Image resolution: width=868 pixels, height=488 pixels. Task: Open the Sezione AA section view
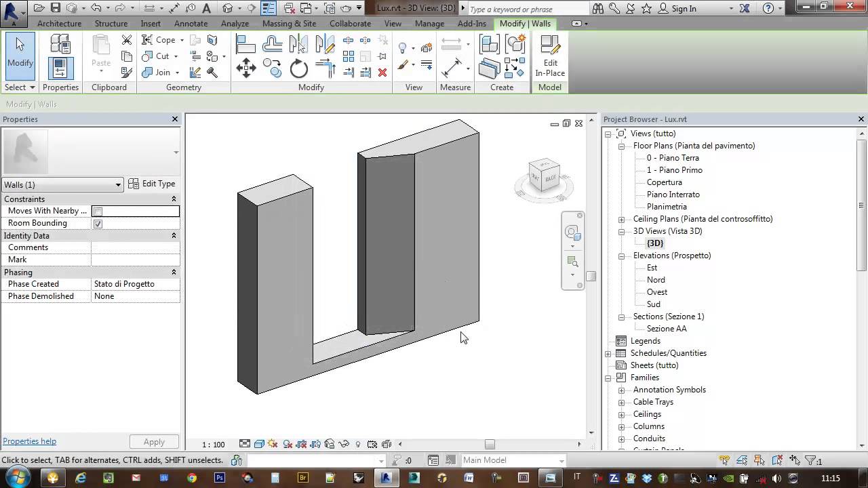(x=667, y=329)
